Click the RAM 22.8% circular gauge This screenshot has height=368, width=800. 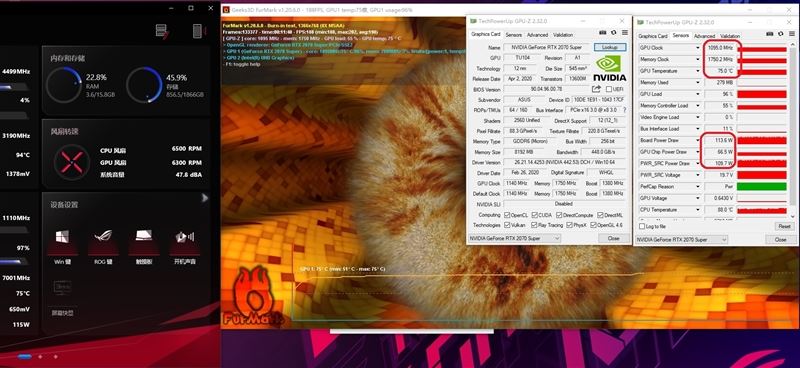pos(64,85)
